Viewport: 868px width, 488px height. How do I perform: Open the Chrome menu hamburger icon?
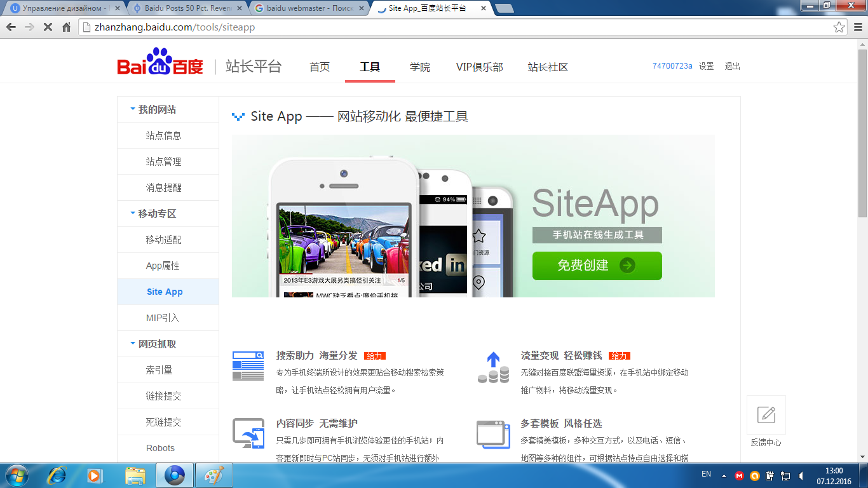[x=858, y=27]
